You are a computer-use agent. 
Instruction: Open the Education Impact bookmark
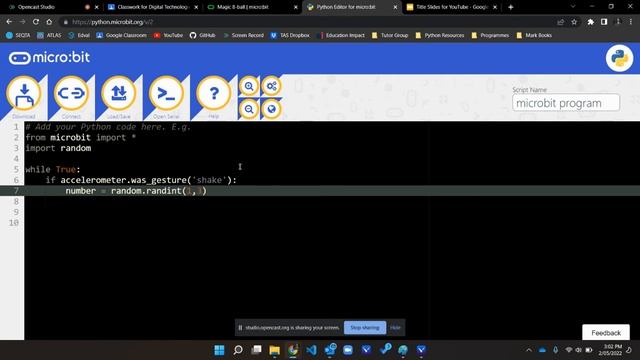pyautogui.click(x=341, y=36)
